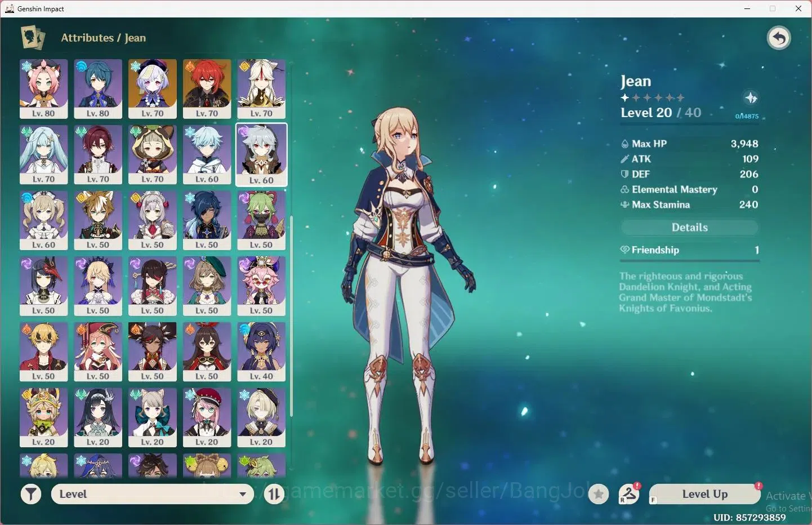The height and width of the screenshot is (525, 812).
Task: Mark Jean as favorite with star button
Action: 599,494
